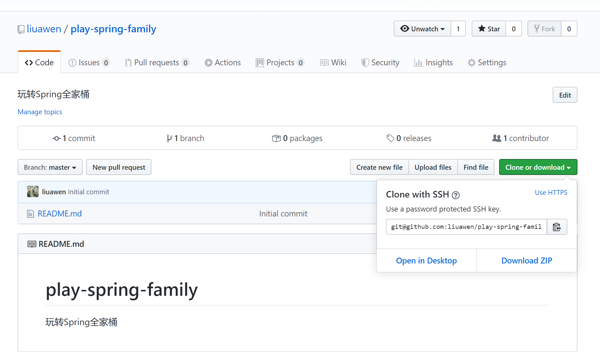The height and width of the screenshot is (364, 600).
Task: Open the Actions tab
Action: coord(223,62)
